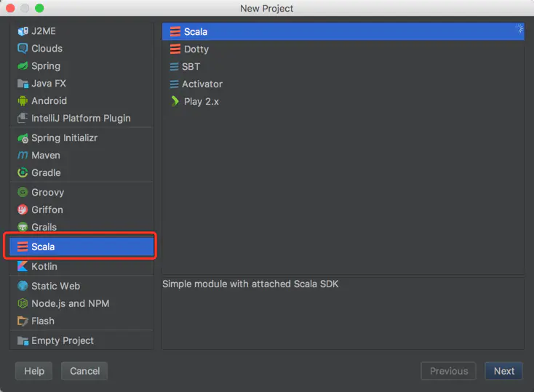
Task: Select the Groovy icon in list
Action: pos(23,193)
